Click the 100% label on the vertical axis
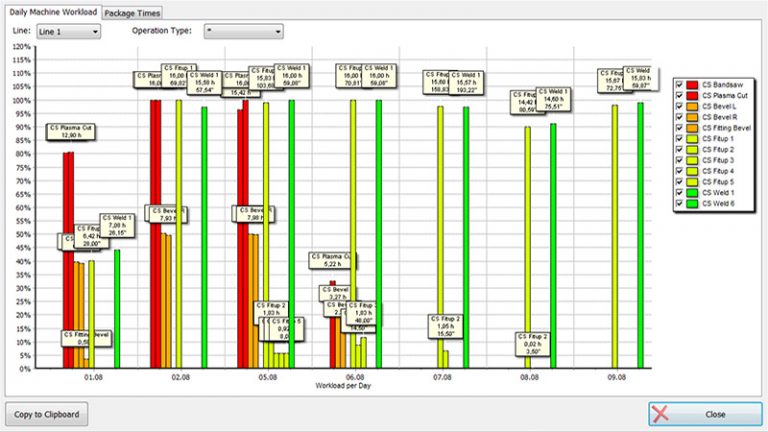Viewport: 768px width, 432px height. 22,100
